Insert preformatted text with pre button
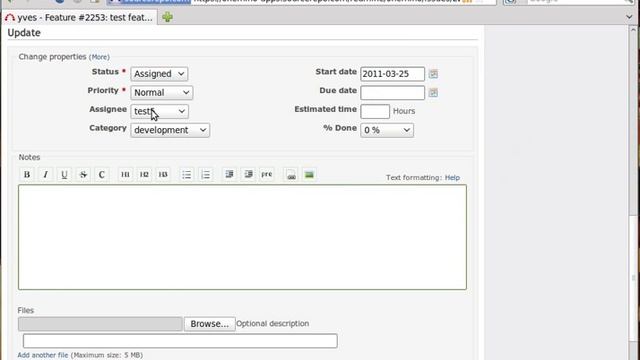640x360 pixels. pos(267,175)
